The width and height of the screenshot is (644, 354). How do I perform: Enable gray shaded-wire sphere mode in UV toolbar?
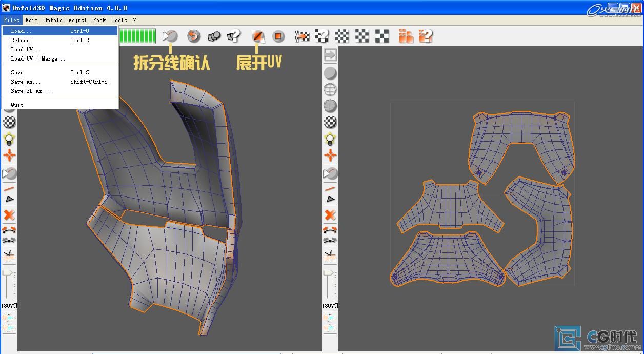pyautogui.click(x=330, y=106)
